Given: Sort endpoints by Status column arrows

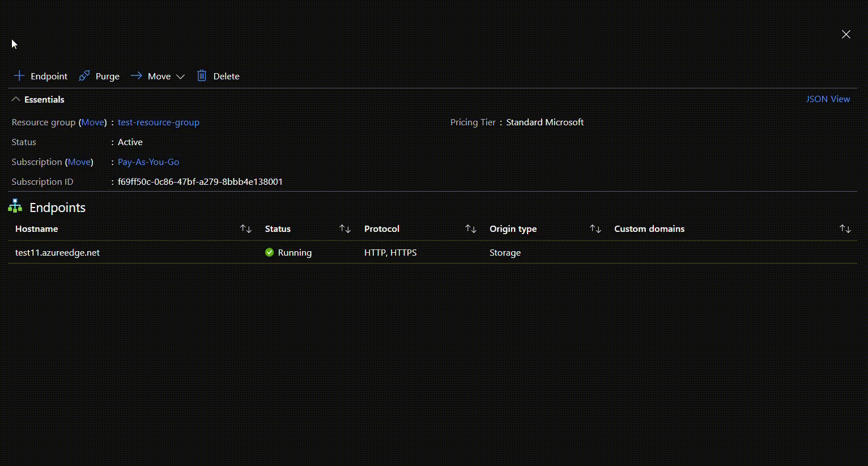Looking at the screenshot, I should pyautogui.click(x=344, y=228).
